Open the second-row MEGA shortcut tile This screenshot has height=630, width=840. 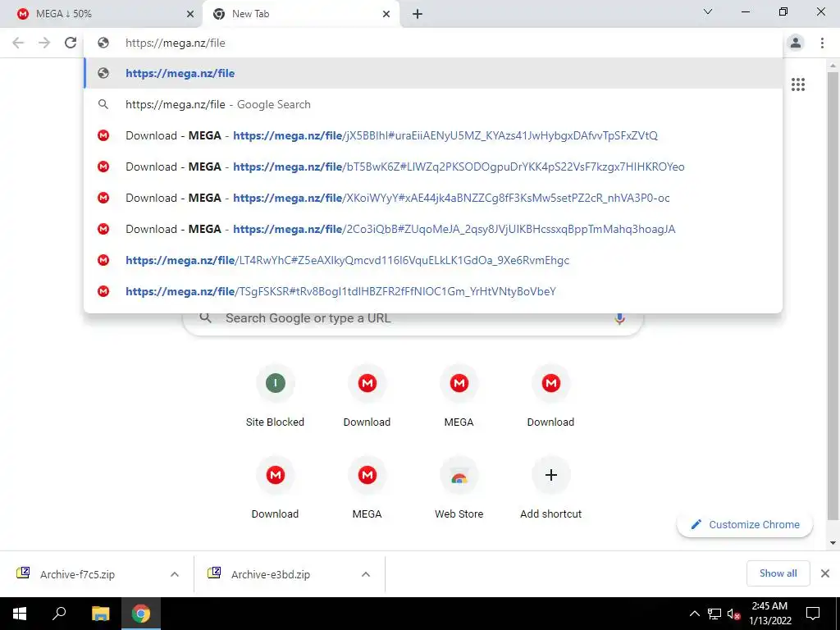pyautogui.click(x=367, y=487)
